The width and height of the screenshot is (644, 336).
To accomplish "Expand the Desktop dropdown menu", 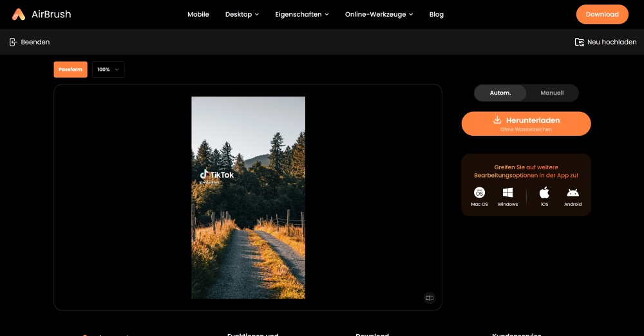I will click(242, 14).
